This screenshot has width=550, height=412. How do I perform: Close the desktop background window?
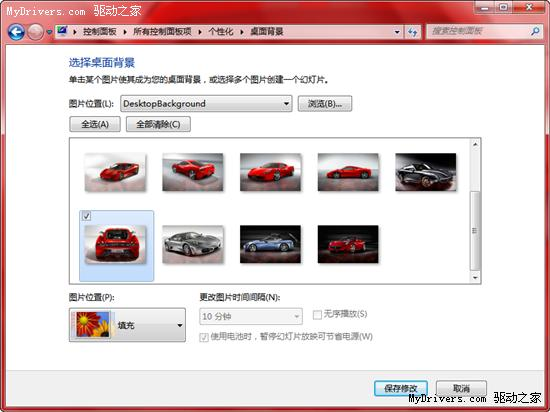(529, 7)
